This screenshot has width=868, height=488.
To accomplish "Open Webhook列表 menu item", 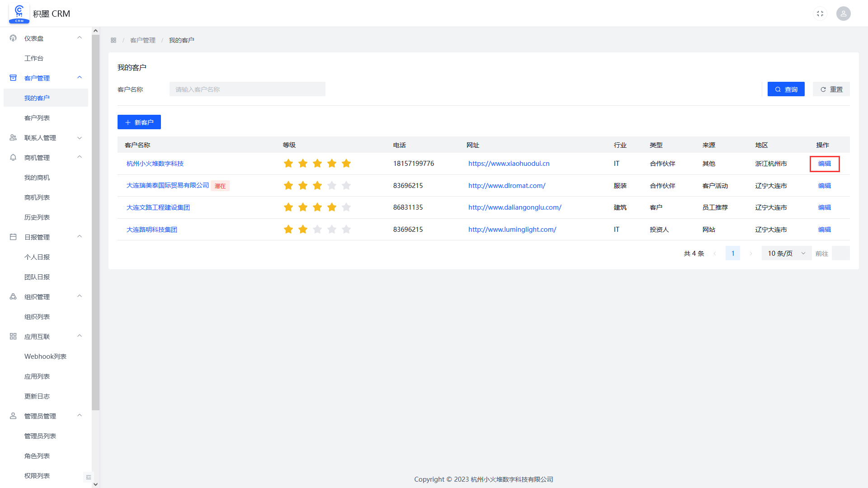I will coord(46,357).
